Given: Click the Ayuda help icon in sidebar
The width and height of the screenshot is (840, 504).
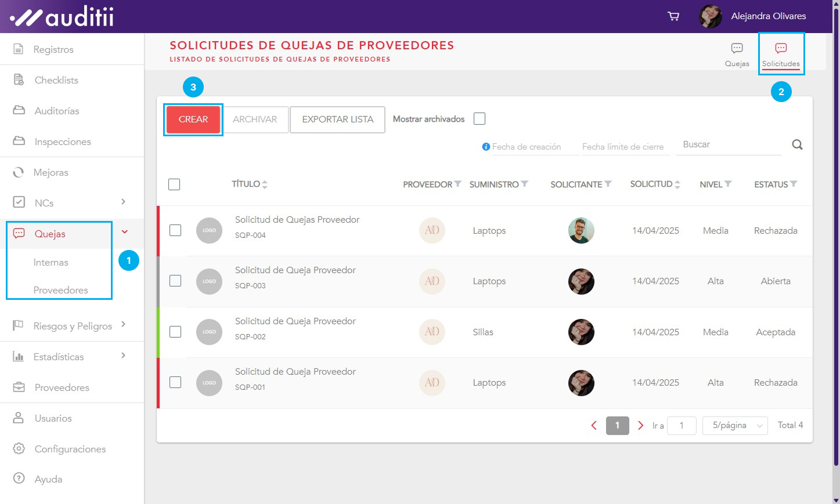Looking at the screenshot, I should click(x=19, y=478).
